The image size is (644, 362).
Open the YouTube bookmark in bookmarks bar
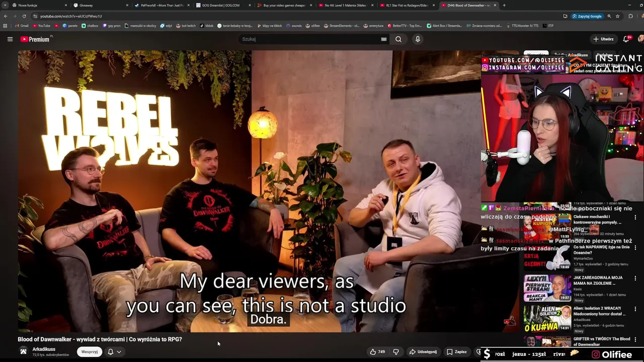click(41, 26)
